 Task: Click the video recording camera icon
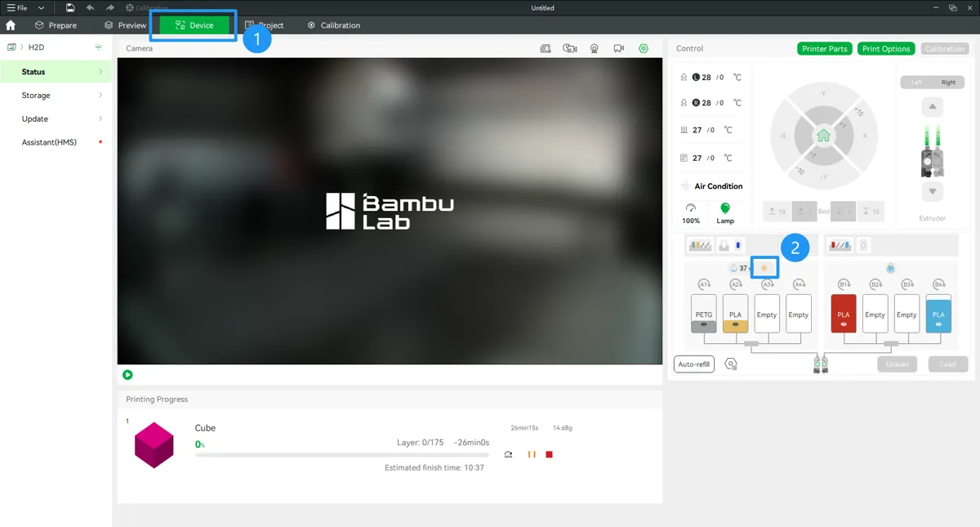point(619,48)
